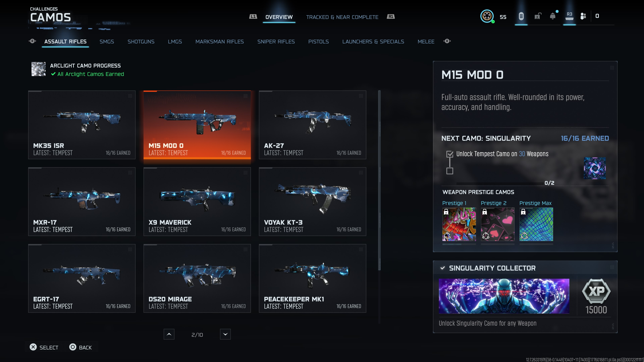Viewport: 644px width, 362px height.
Task: Go to the previous page with up chevron
Action: pyautogui.click(x=169, y=334)
